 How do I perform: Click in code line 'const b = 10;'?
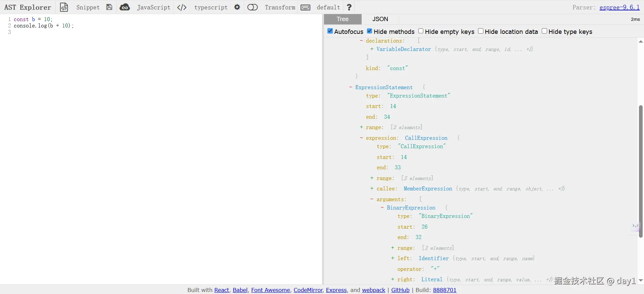point(33,19)
